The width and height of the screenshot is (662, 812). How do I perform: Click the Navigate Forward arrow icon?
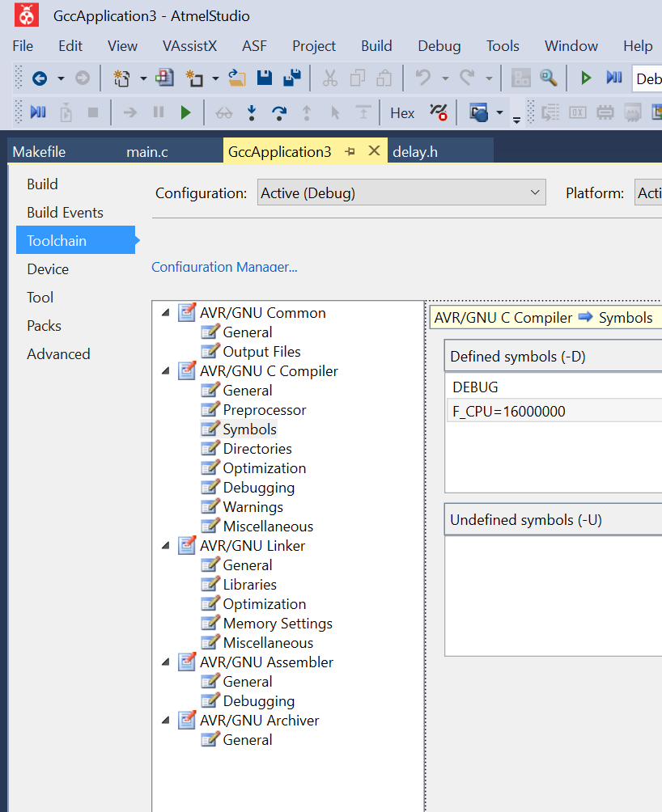click(x=83, y=78)
